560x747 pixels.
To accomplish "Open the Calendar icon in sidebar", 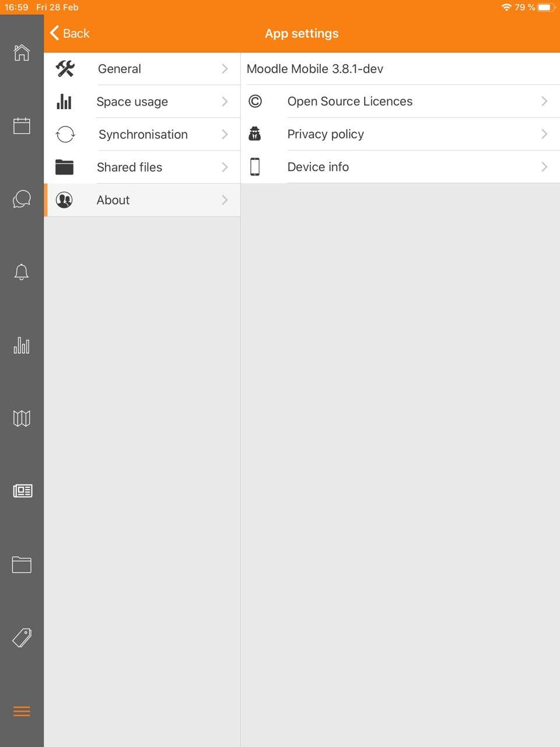I will 22,125.
